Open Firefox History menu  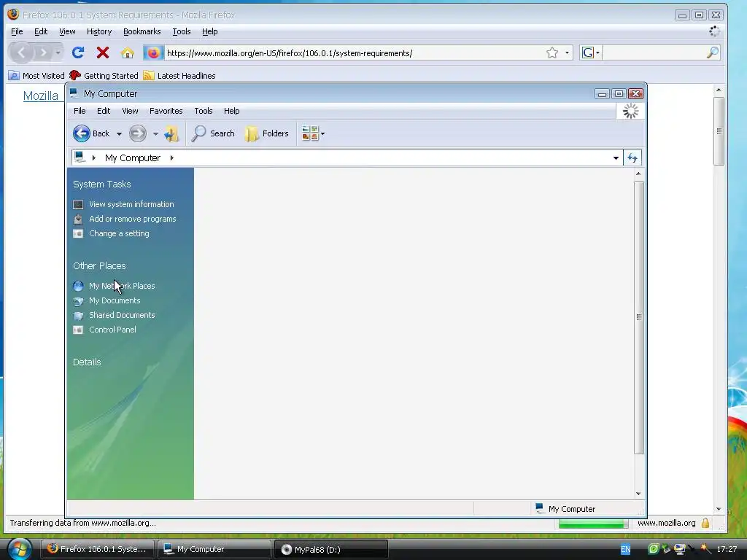click(99, 31)
